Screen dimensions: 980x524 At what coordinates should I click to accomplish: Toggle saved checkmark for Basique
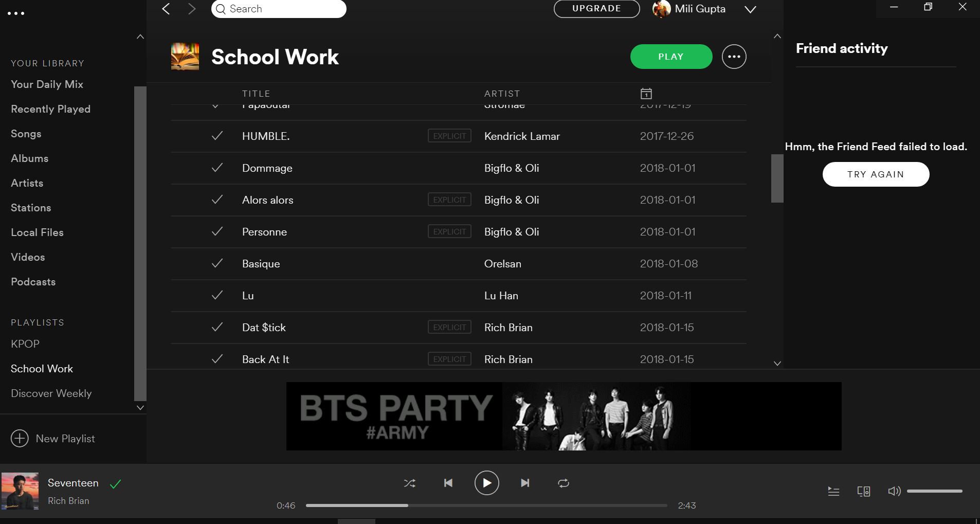(x=217, y=263)
